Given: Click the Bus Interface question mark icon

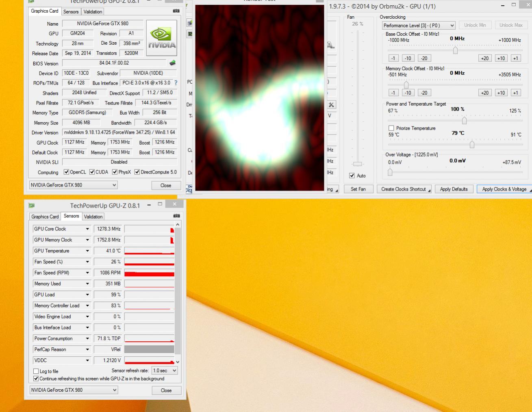Looking at the screenshot, I should 176,83.
